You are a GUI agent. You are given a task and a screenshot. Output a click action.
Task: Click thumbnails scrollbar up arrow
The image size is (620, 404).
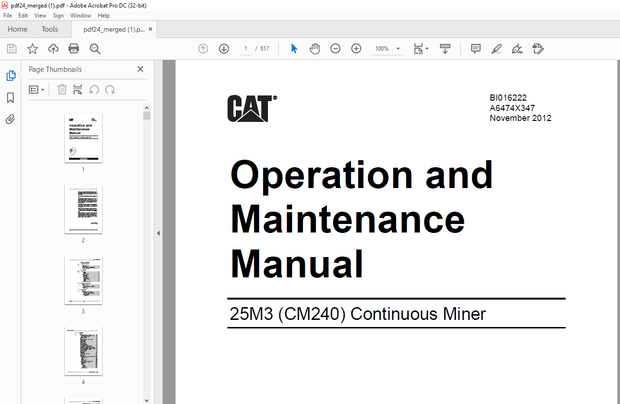pyautogui.click(x=147, y=108)
